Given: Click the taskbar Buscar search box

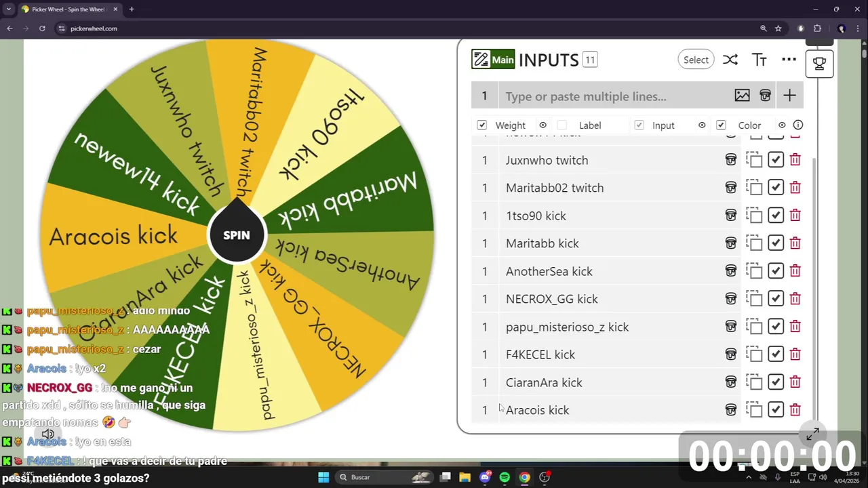Looking at the screenshot, I should (x=384, y=477).
